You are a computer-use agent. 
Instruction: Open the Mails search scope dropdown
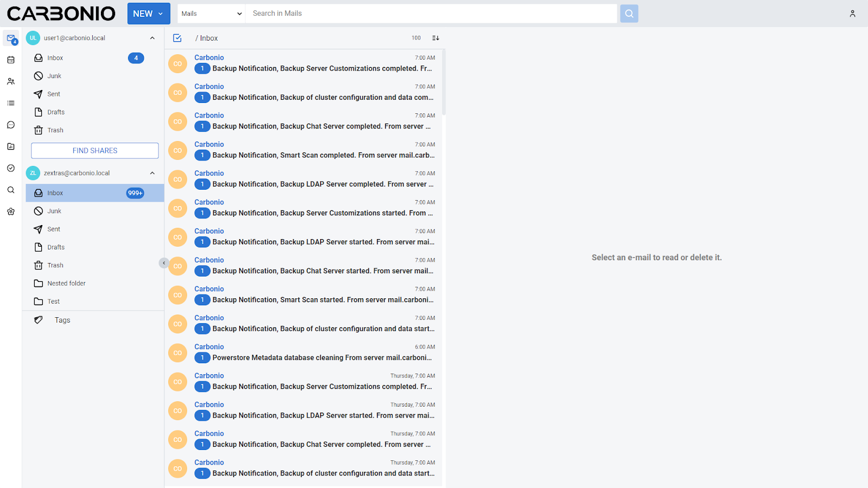click(x=212, y=14)
